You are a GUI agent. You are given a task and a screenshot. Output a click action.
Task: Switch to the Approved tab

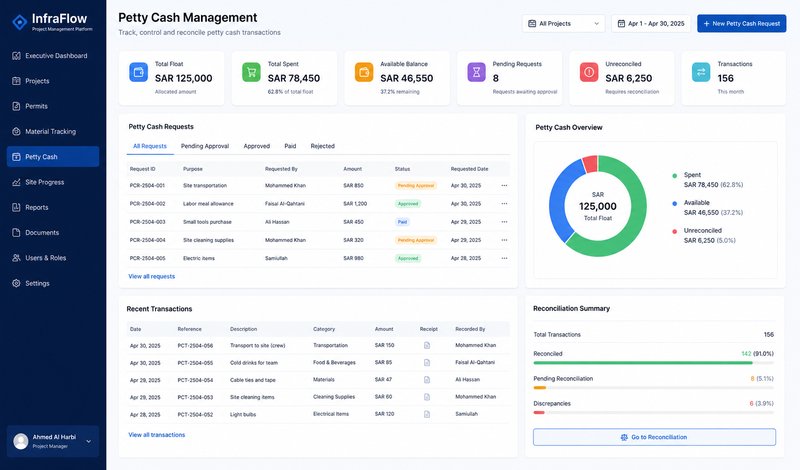[x=257, y=146]
